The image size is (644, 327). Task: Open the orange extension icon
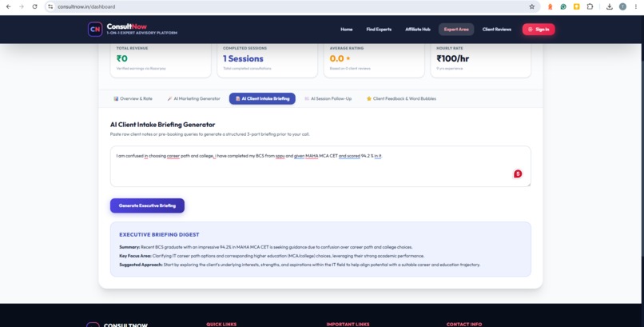tap(551, 6)
